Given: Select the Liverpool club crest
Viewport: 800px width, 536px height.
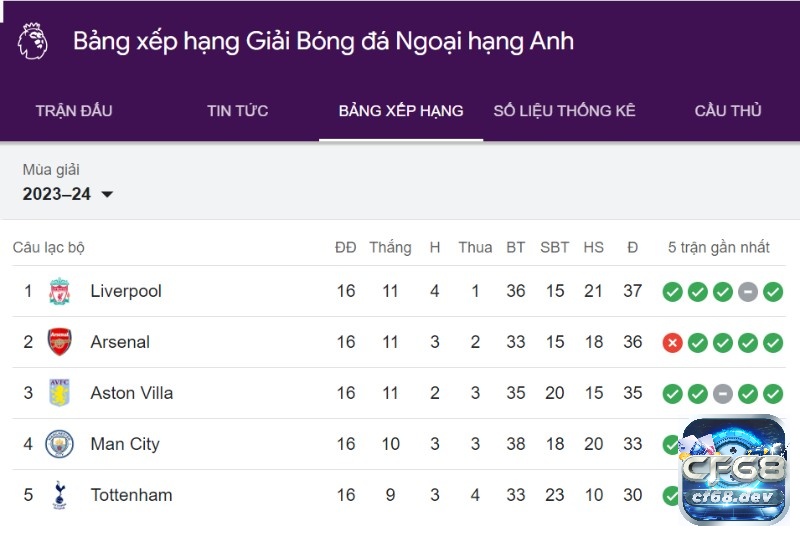Looking at the screenshot, I should pos(60,291).
